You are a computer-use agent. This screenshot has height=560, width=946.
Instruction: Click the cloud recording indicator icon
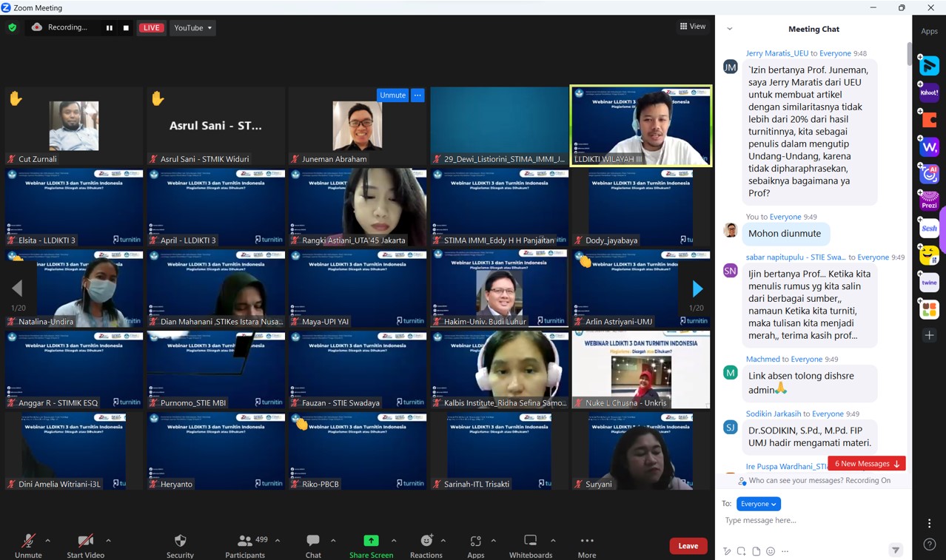point(37,27)
